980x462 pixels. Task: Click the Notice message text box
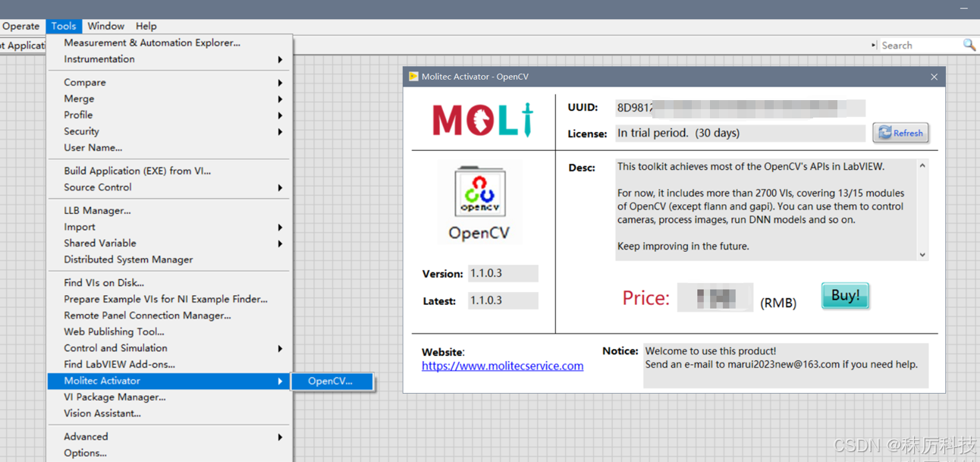tap(785, 366)
